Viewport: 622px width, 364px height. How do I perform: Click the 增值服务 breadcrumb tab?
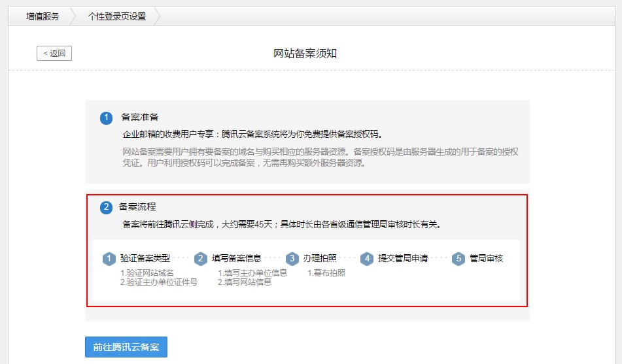pyautogui.click(x=43, y=16)
